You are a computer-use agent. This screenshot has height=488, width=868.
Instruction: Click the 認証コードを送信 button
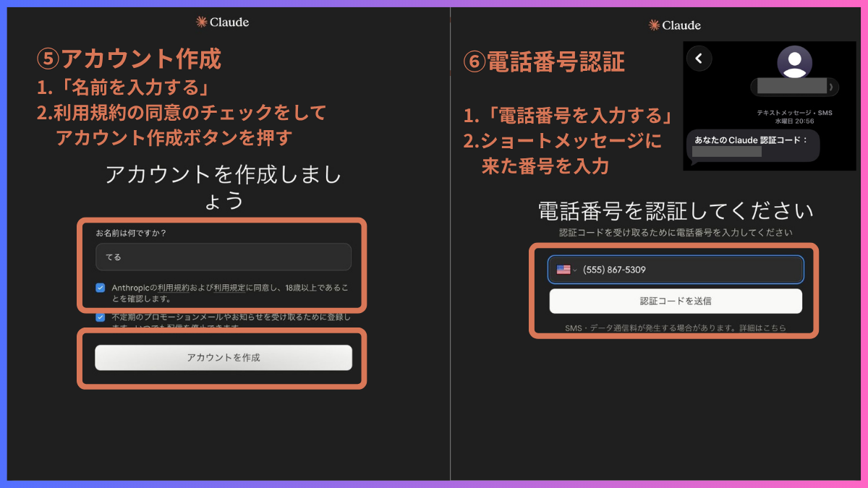[x=676, y=301]
